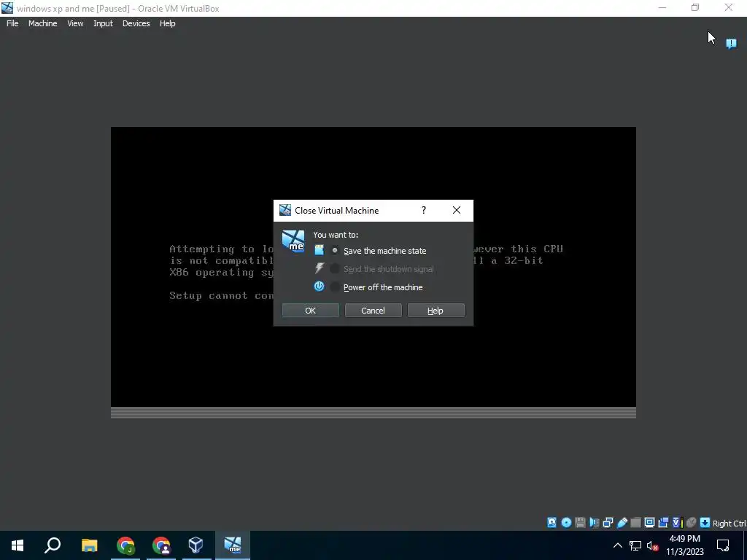Image resolution: width=747 pixels, height=560 pixels.
Task: Open the second Chrome profile taskbar icon
Action: pyautogui.click(x=161, y=545)
